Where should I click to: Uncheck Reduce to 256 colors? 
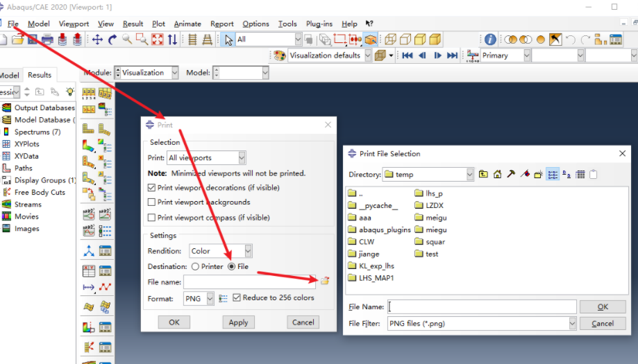click(237, 298)
